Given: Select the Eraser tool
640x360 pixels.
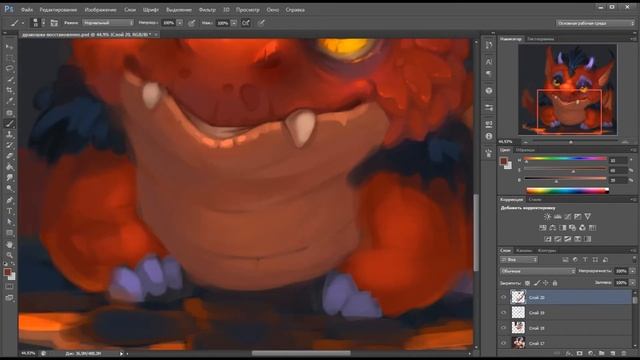Looking at the screenshot, I should click(9, 156).
